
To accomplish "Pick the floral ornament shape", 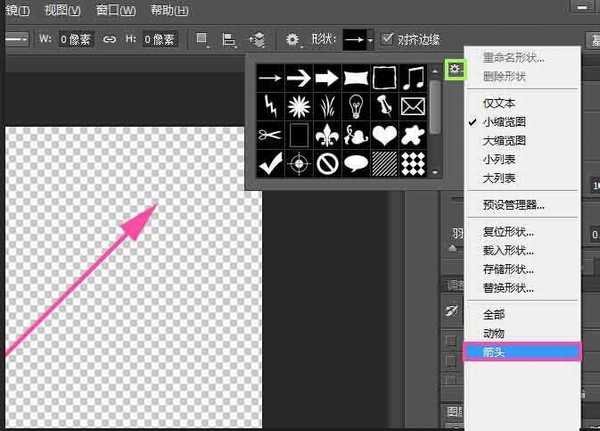I will pyautogui.click(x=355, y=135).
